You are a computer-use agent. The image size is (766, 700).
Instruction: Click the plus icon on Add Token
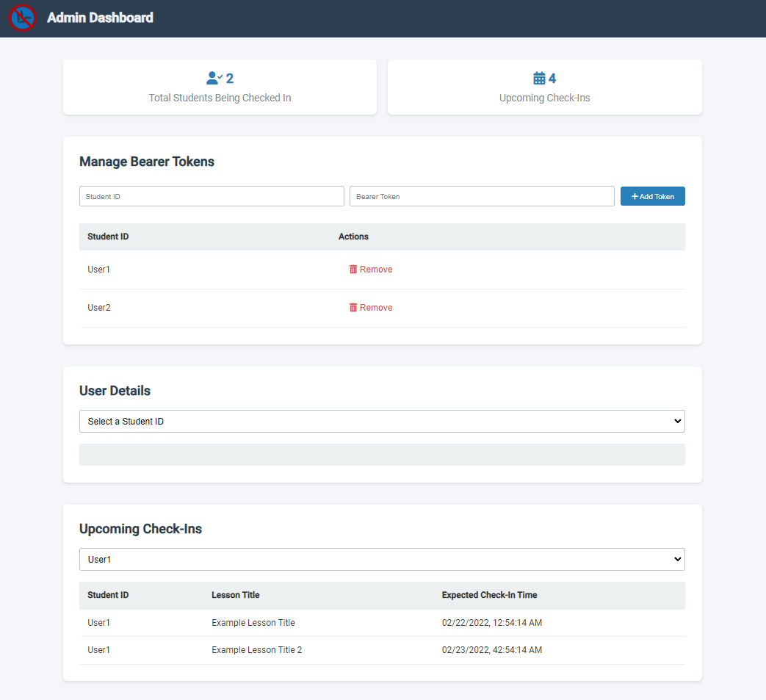(636, 196)
